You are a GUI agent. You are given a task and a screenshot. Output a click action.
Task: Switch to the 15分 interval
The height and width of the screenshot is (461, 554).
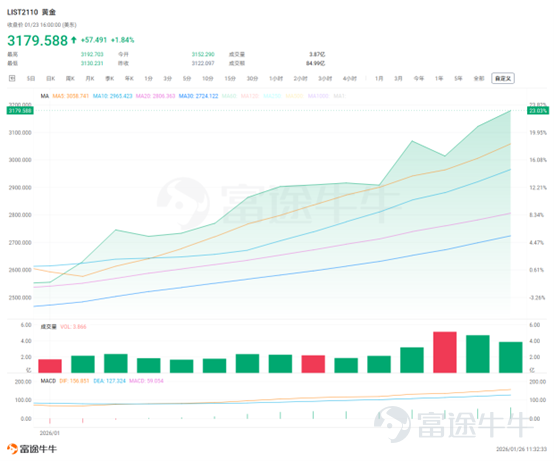pyautogui.click(x=230, y=78)
